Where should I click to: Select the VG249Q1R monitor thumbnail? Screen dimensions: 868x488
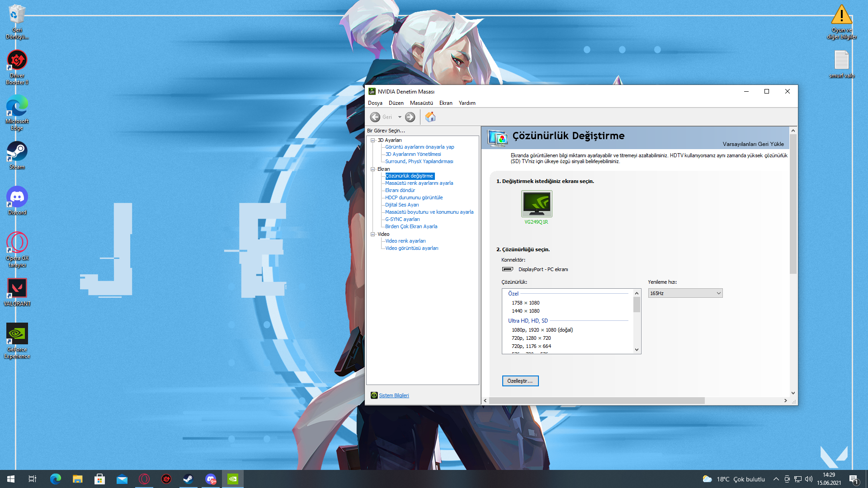coord(536,204)
